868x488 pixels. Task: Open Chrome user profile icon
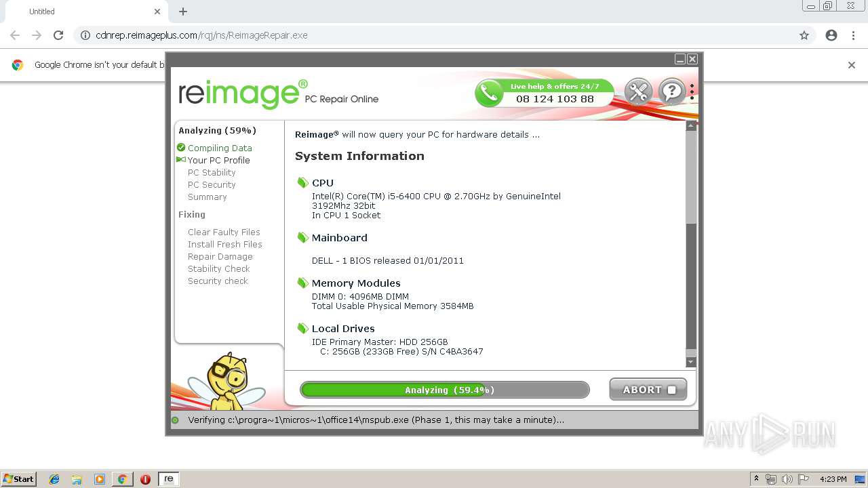[x=831, y=35]
